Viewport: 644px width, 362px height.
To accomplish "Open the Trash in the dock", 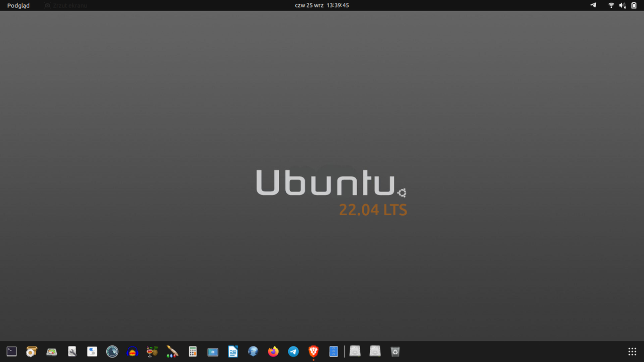I will tap(395, 352).
